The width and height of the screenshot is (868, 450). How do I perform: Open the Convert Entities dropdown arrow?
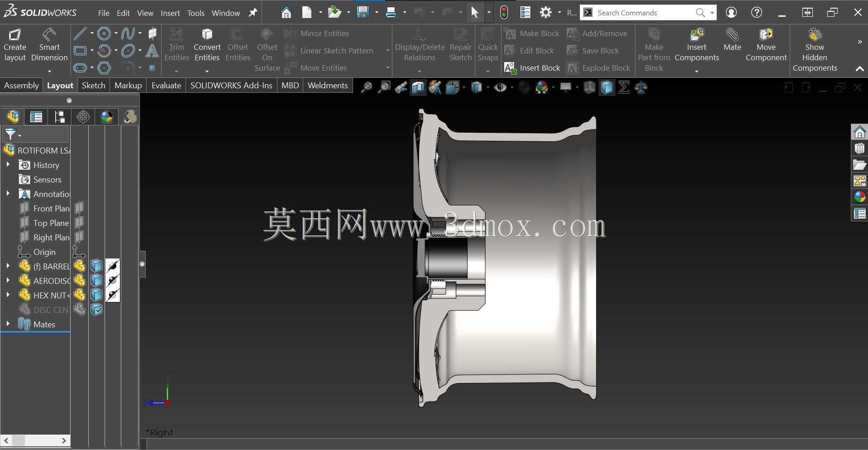pos(207,71)
